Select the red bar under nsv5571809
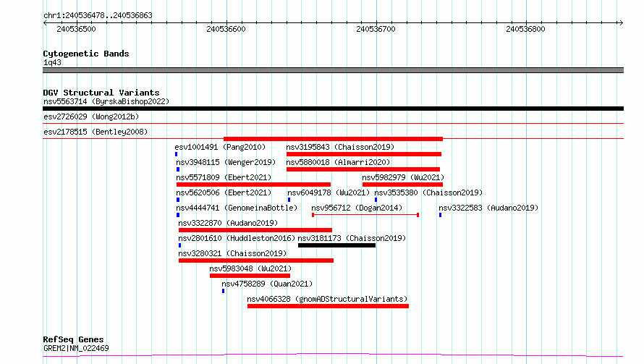Screen dimensions: 644x364 253,185
